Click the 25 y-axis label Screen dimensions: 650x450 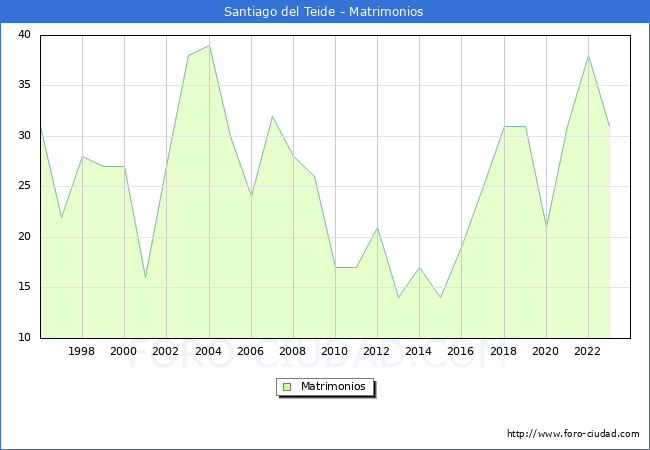coord(23,187)
